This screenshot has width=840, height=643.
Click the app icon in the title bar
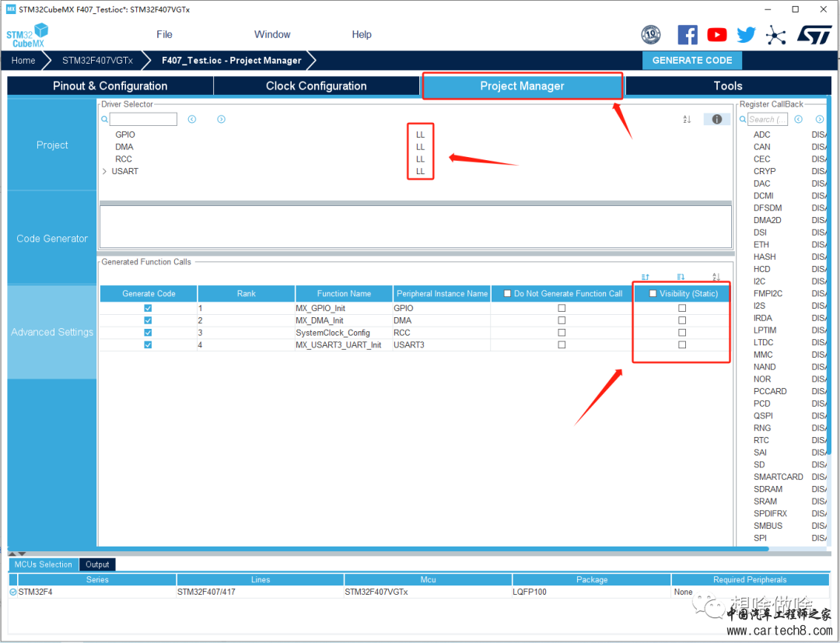click(x=11, y=9)
